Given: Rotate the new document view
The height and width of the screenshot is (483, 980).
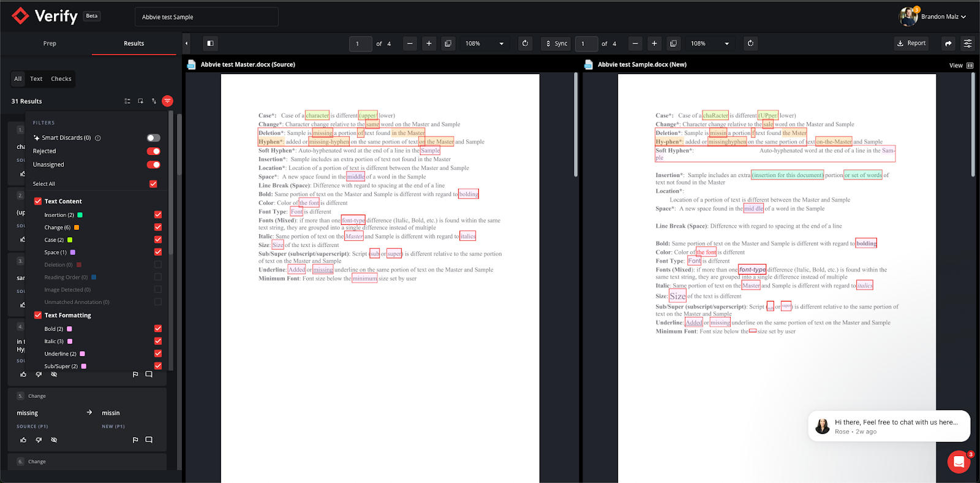Looking at the screenshot, I should click(x=750, y=44).
